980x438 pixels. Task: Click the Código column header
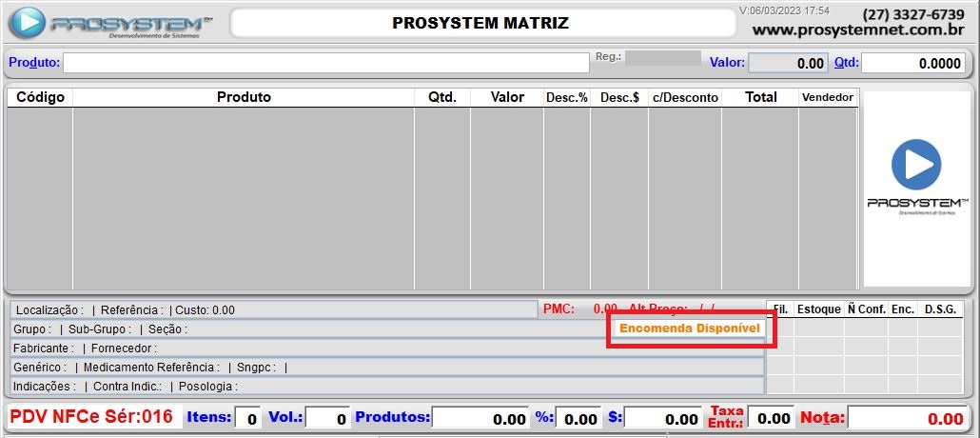[40, 98]
